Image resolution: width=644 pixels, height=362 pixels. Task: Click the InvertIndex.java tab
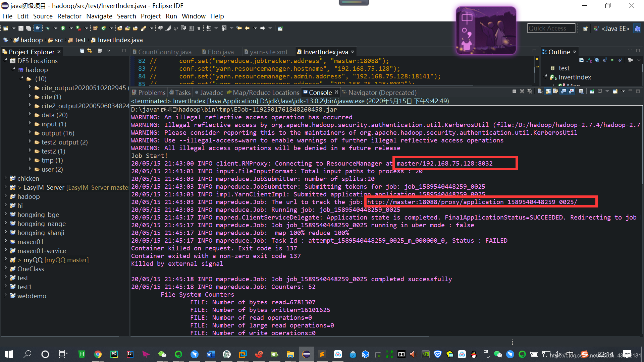pyautogui.click(x=326, y=52)
